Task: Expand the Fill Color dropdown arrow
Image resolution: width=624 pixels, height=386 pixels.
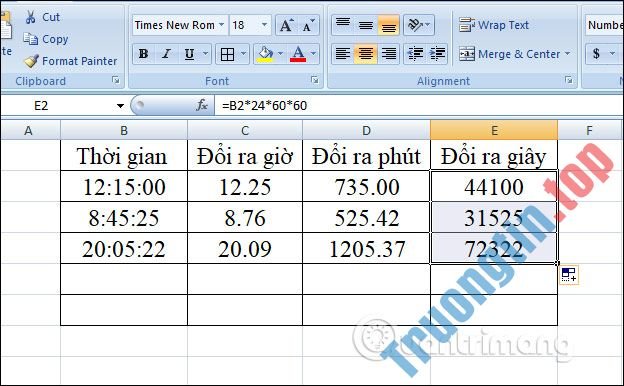Action: pyautogui.click(x=280, y=54)
